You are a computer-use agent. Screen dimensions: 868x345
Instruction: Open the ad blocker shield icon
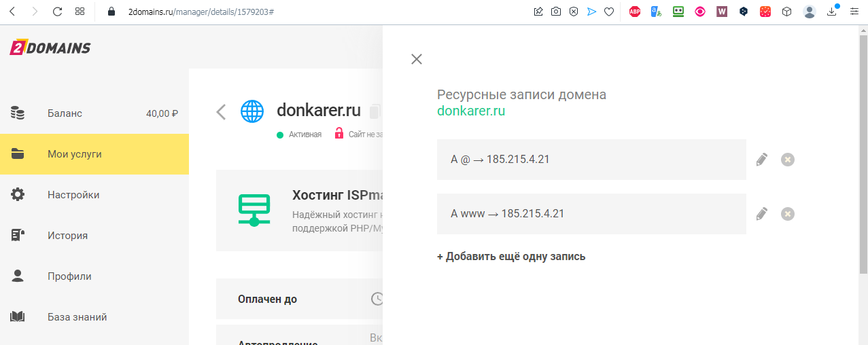pyautogui.click(x=574, y=12)
